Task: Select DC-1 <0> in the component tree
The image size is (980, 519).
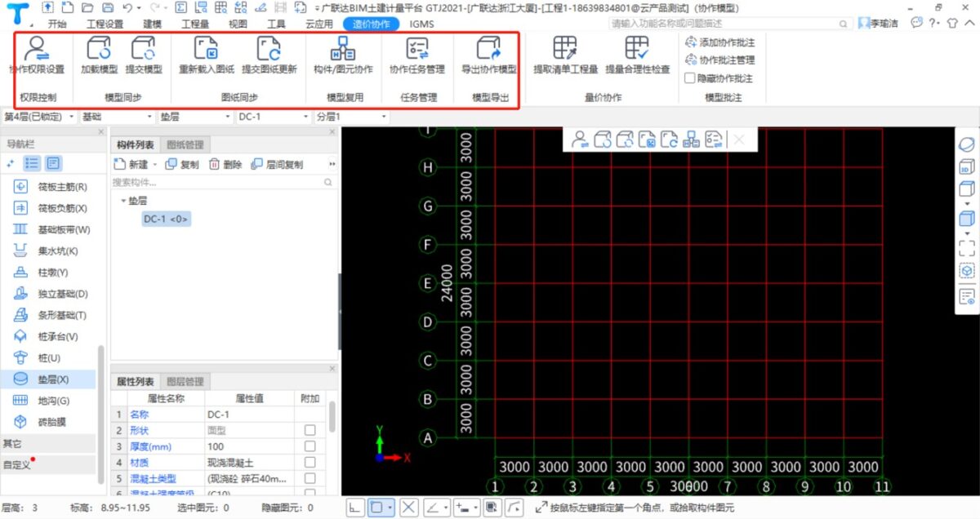Action: pyautogui.click(x=166, y=219)
